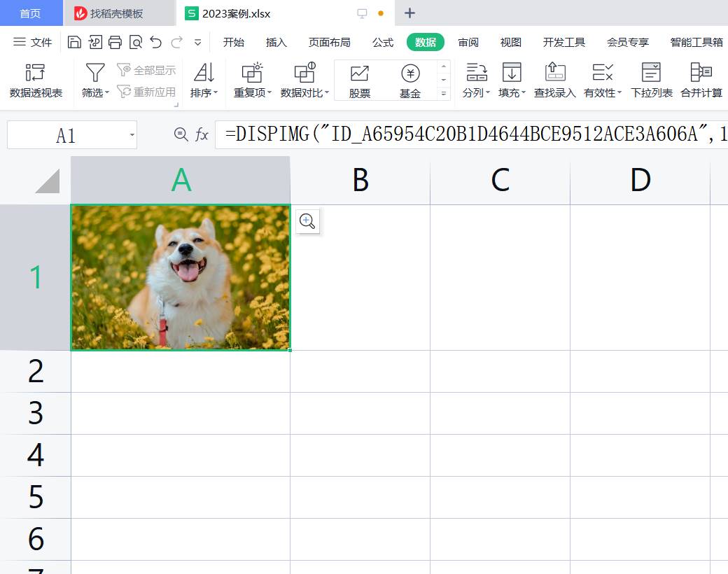Click the Redo arrow
728x574 pixels.
pos(177,42)
